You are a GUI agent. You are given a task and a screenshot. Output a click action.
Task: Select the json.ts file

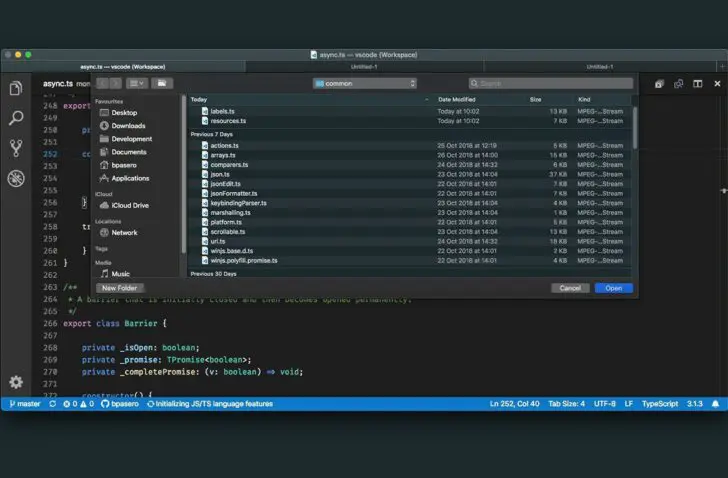point(410,174)
